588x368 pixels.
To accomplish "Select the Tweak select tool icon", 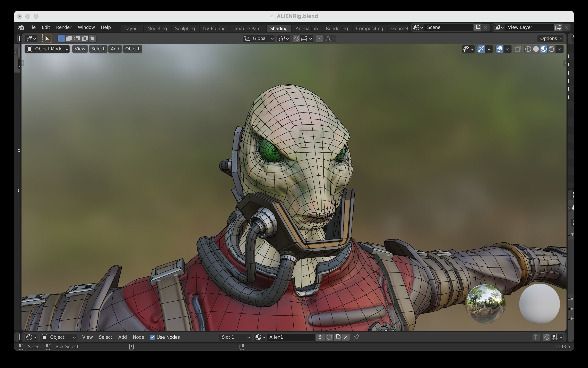I will pyautogui.click(x=47, y=39).
